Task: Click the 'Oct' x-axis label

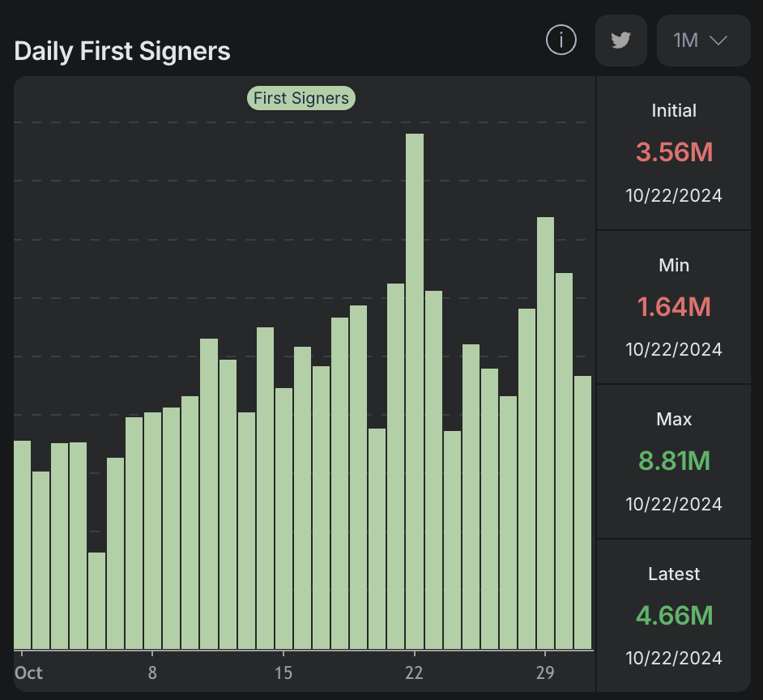Action: coord(28,672)
